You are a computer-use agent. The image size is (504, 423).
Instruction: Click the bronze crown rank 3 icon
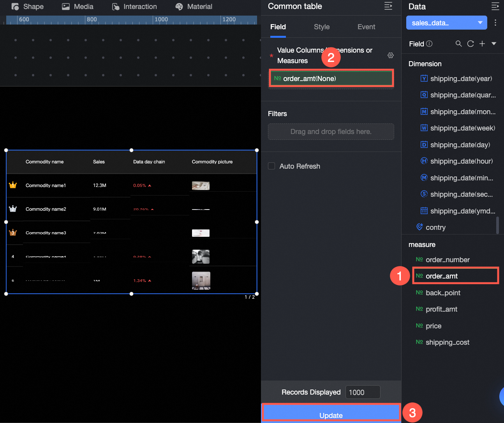[x=13, y=233]
